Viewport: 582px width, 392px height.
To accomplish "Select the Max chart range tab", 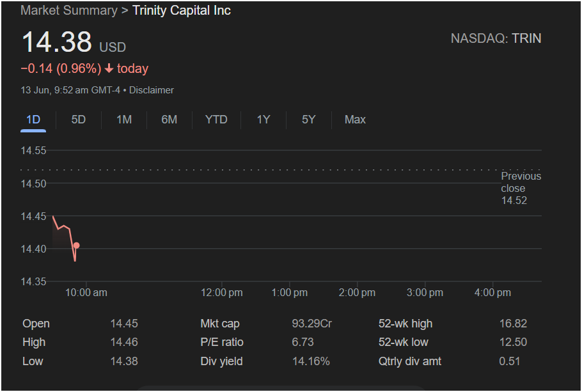I will point(355,120).
